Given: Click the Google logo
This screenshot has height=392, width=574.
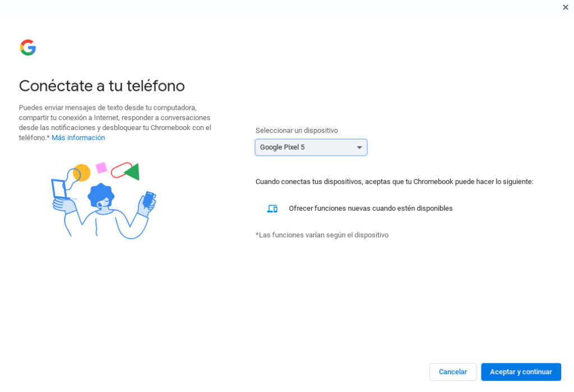Looking at the screenshot, I should coord(28,48).
